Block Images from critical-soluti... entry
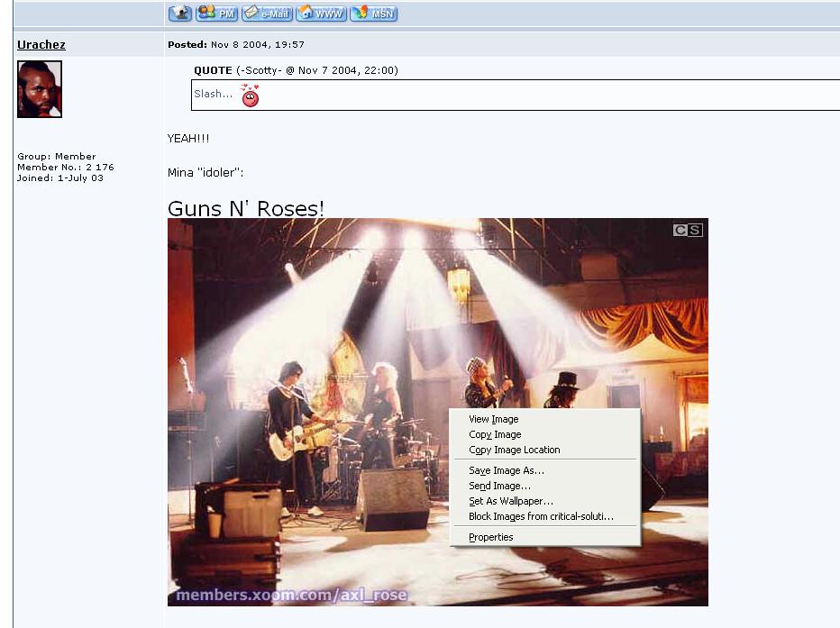The image size is (840, 628). [x=541, y=516]
